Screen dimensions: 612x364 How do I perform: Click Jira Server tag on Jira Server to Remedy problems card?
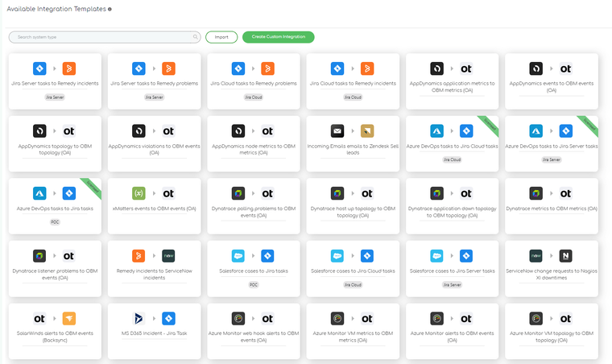point(154,97)
